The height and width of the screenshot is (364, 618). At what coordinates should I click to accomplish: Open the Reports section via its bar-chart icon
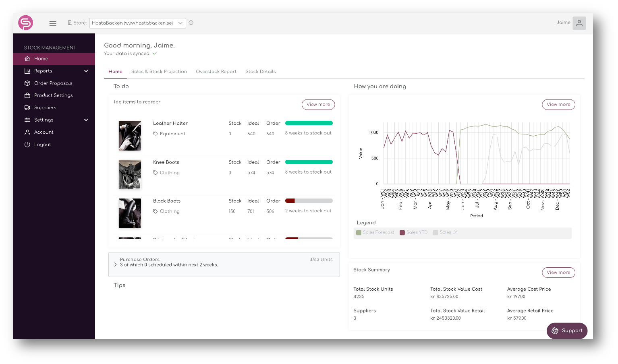click(27, 71)
